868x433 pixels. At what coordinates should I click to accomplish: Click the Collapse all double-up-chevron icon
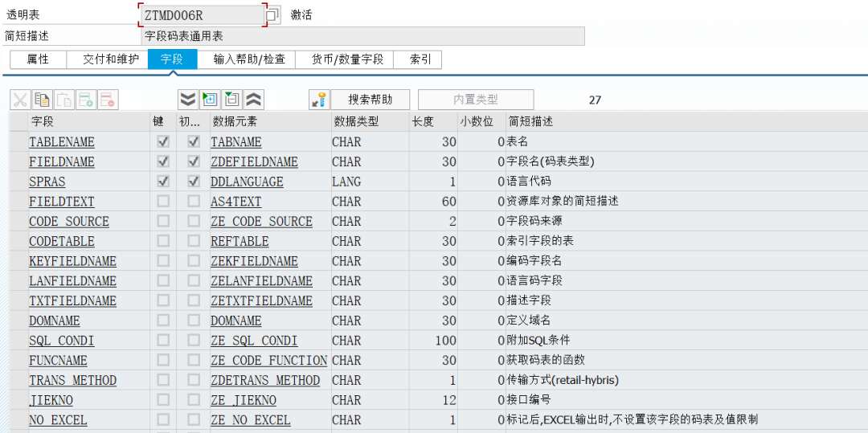pyautogui.click(x=254, y=100)
